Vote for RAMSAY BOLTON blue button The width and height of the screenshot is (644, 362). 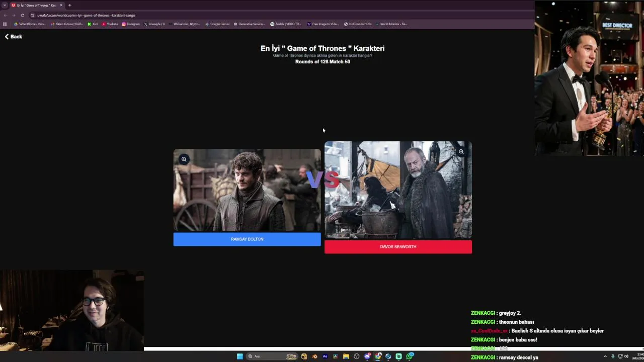(x=247, y=239)
